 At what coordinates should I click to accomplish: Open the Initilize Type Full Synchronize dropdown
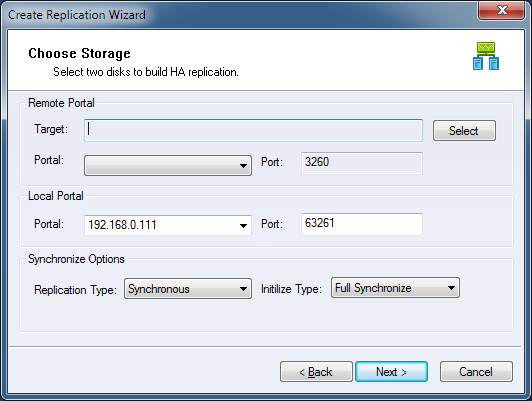(x=395, y=288)
